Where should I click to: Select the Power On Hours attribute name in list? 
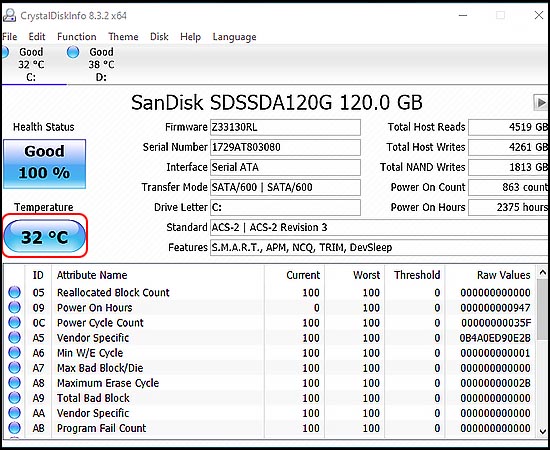[x=95, y=308]
